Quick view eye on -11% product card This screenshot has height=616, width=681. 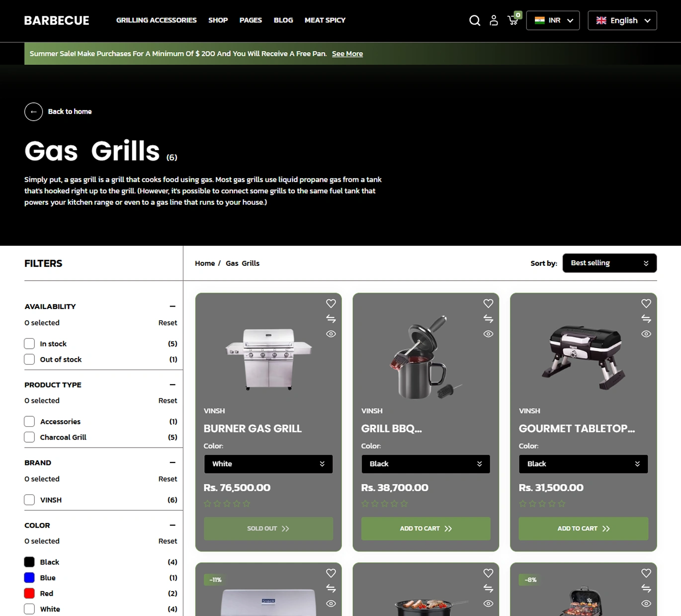pyautogui.click(x=331, y=604)
